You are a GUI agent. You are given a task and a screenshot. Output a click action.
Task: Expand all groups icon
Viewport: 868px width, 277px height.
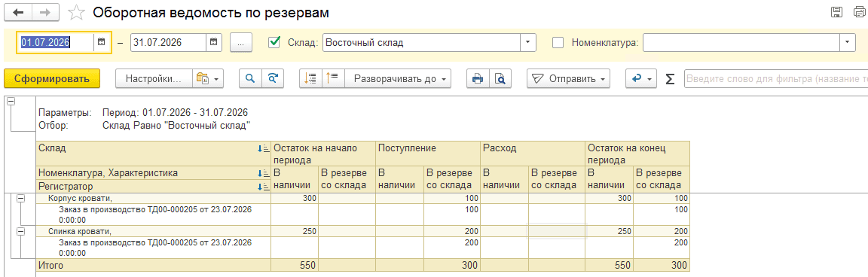click(333, 78)
